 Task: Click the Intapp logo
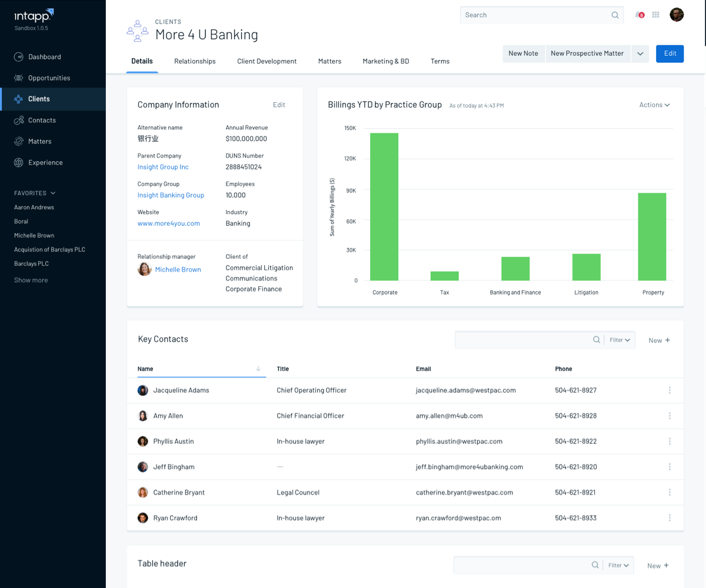tap(34, 15)
